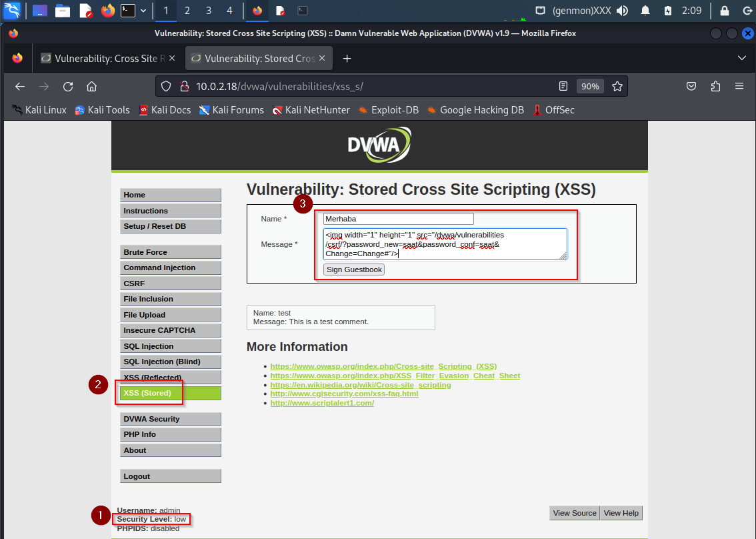Screen dimensions: 756x539
Task: Click the Name input field containing Merhaba
Action: pyautogui.click(x=398, y=219)
